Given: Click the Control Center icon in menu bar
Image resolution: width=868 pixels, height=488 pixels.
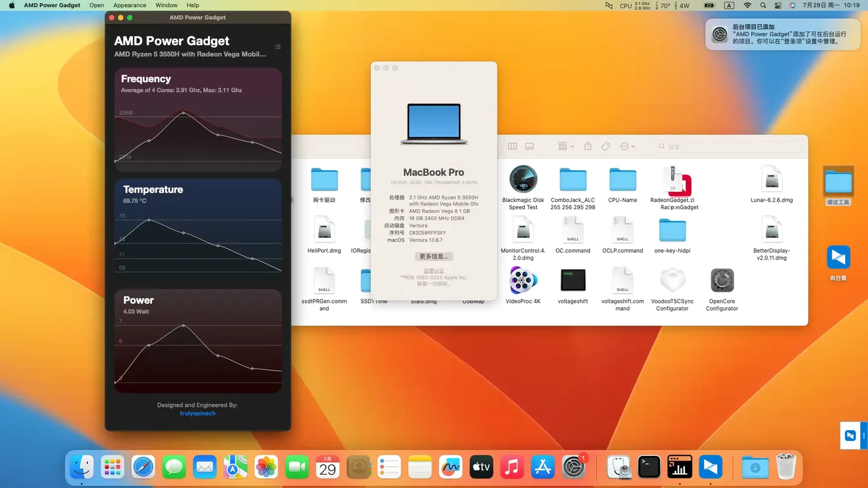Looking at the screenshot, I should (778, 5).
